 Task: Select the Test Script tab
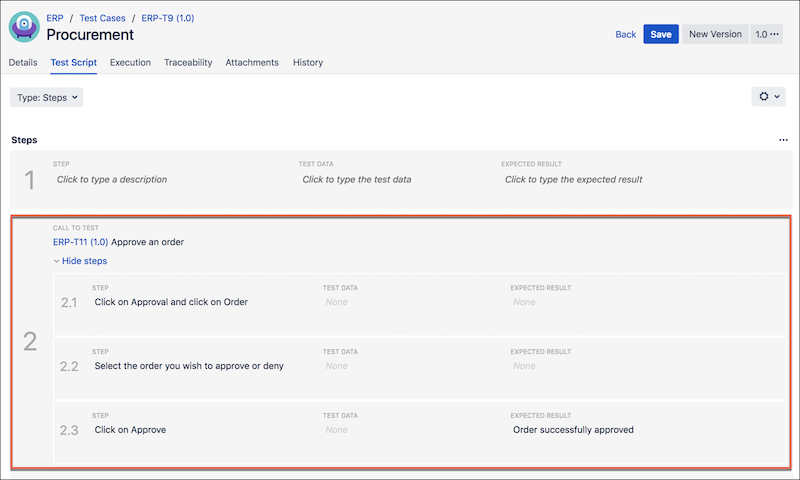pyautogui.click(x=73, y=63)
